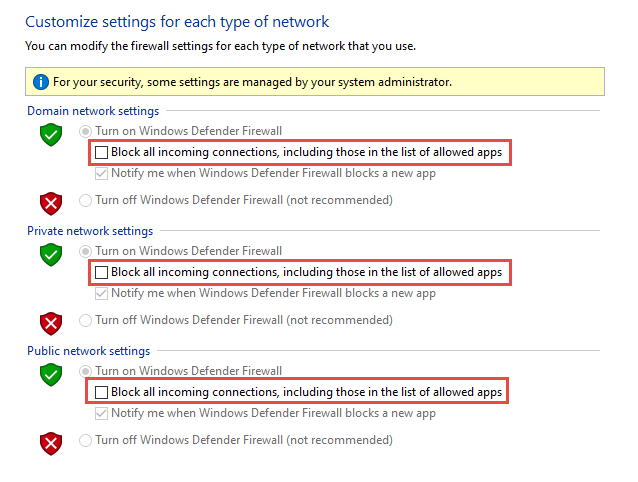Click red shield icon under Private network settings
Viewport: 638px width, 482px height.
point(50,323)
